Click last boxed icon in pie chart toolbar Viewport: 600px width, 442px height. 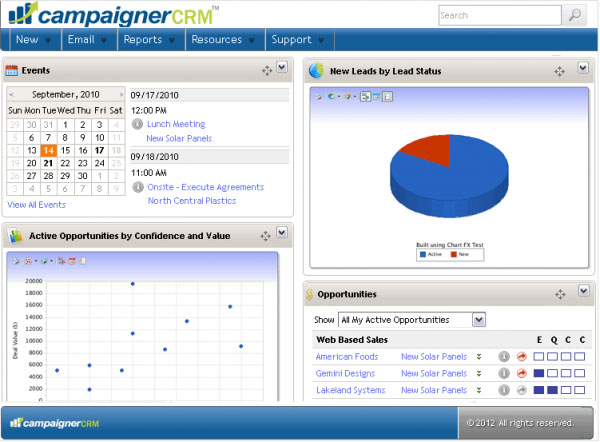coord(388,97)
